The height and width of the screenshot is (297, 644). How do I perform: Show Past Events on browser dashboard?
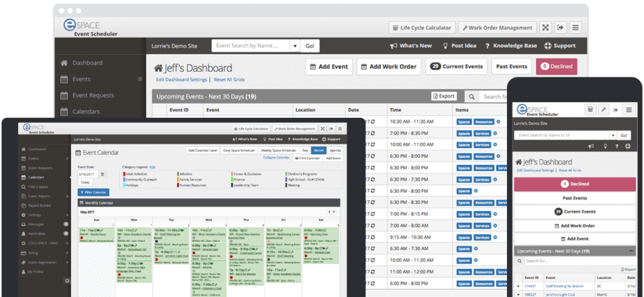(x=511, y=67)
